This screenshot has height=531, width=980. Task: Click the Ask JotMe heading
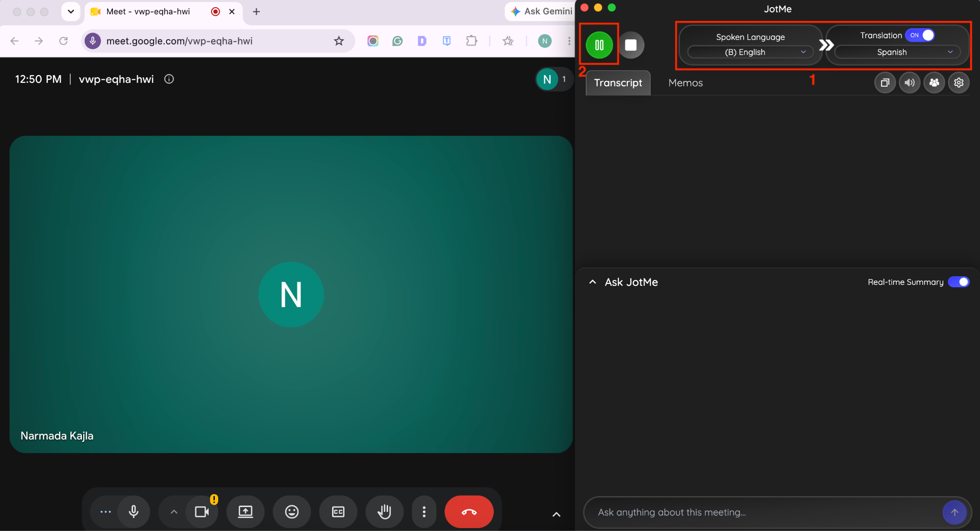[x=631, y=282]
